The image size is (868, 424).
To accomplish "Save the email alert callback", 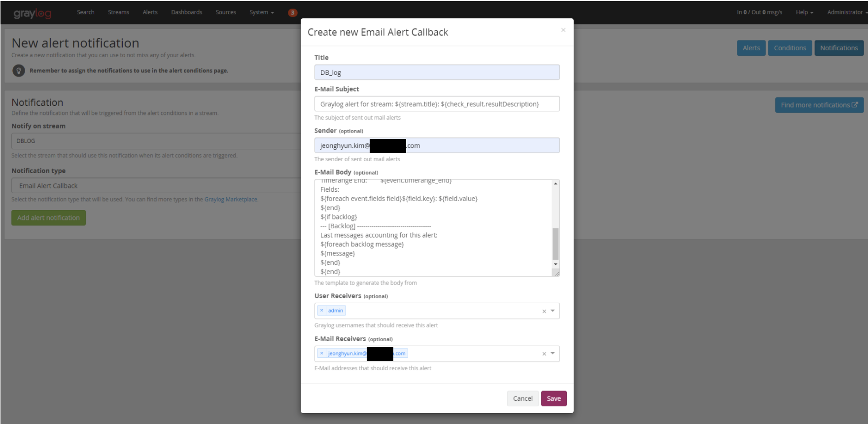I will 554,398.
